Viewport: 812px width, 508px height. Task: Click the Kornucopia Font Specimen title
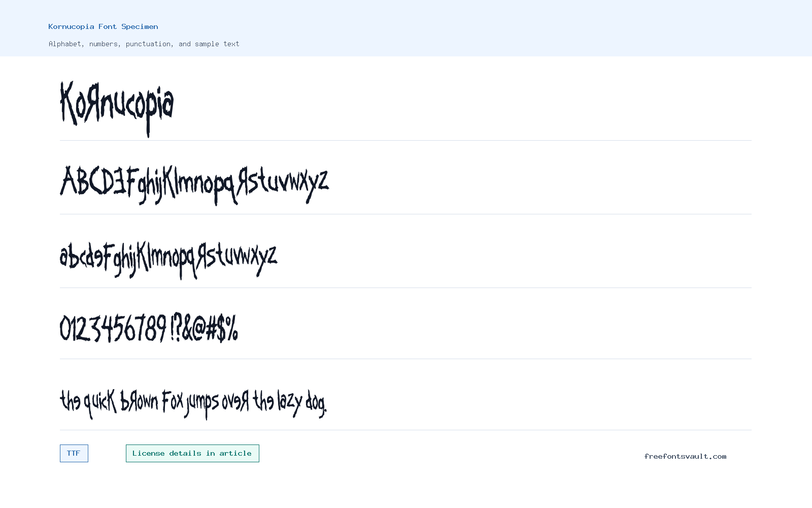click(103, 26)
